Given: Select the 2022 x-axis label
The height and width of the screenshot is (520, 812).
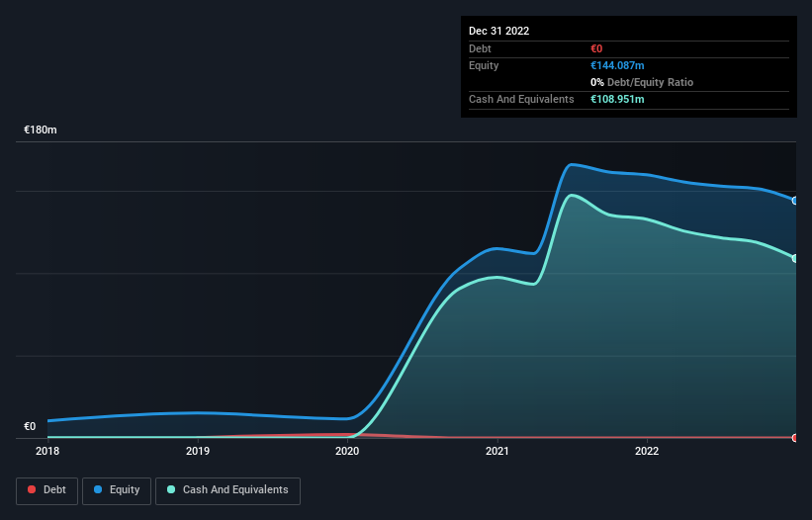Looking at the screenshot, I should click(647, 451).
